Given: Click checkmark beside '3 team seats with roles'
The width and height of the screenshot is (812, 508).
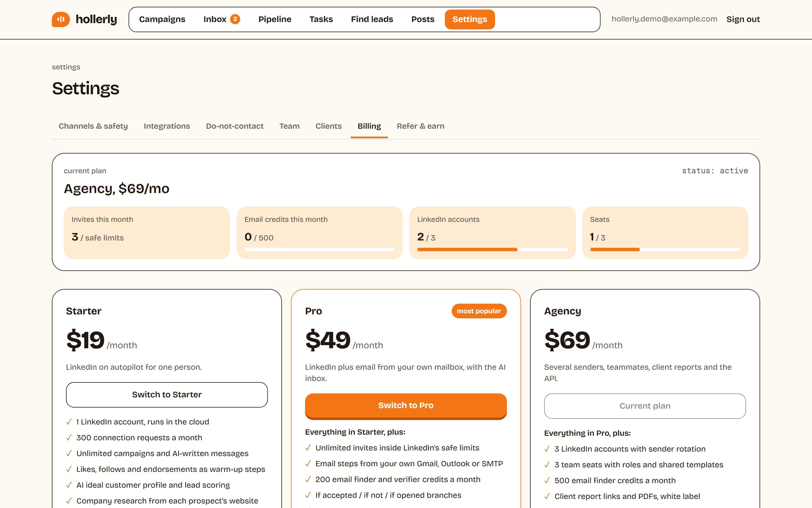Looking at the screenshot, I should [547, 464].
